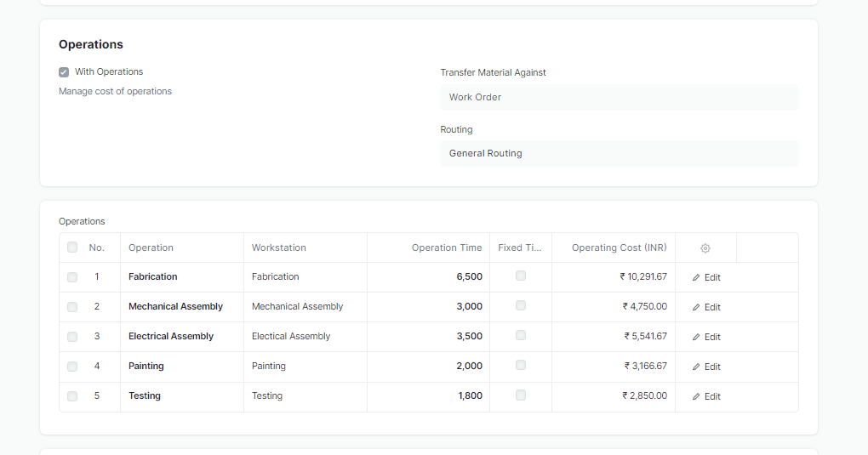Click the Operation column header
Viewport: 868px width, 455px height.
151,247
